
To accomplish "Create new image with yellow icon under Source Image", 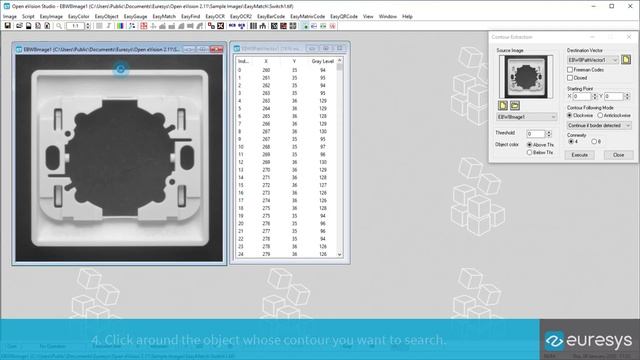I will 503,106.
